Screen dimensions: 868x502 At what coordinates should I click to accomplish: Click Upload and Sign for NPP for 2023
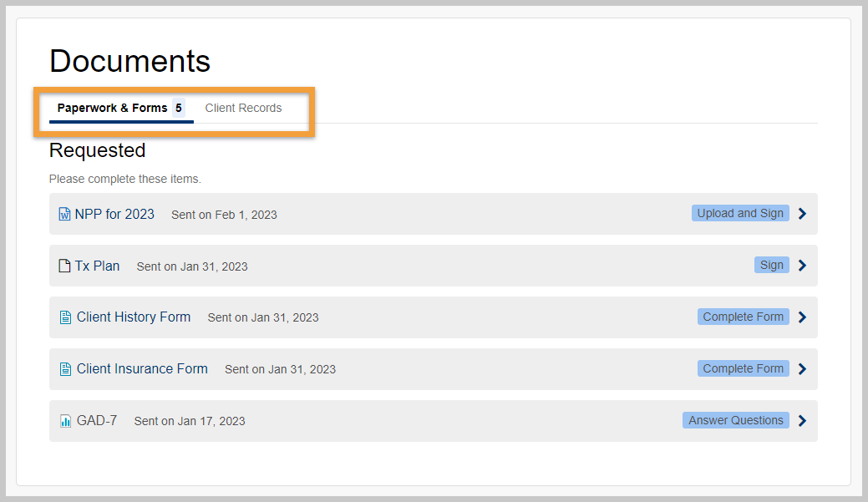(x=740, y=213)
